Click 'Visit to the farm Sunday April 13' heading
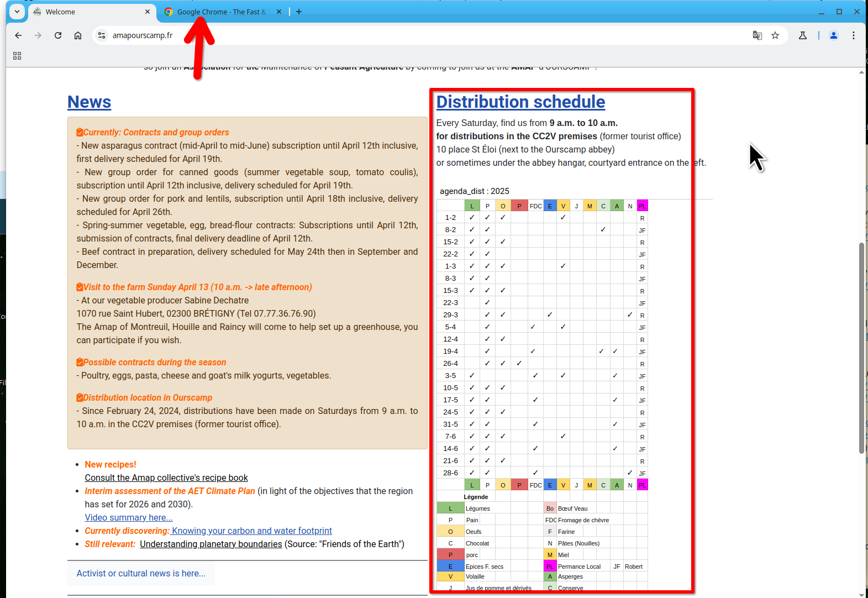Viewport: 868px width, 598px height. point(197,287)
